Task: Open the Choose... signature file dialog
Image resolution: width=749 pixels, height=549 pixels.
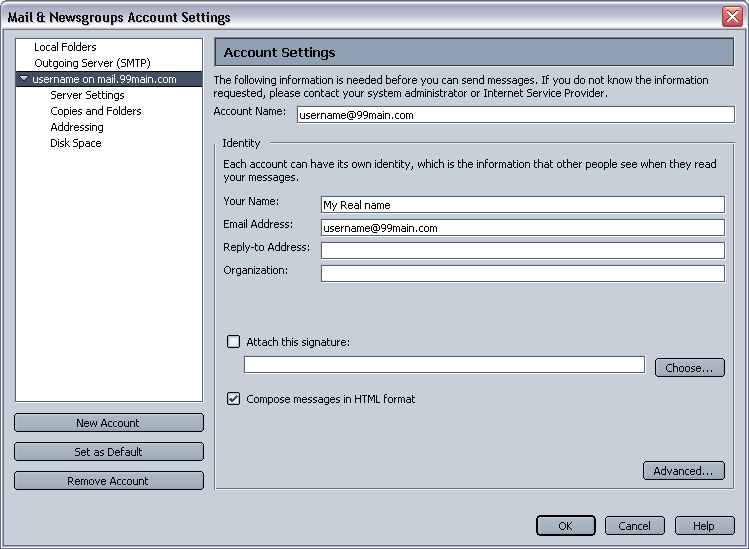Action: [x=689, y=367]
